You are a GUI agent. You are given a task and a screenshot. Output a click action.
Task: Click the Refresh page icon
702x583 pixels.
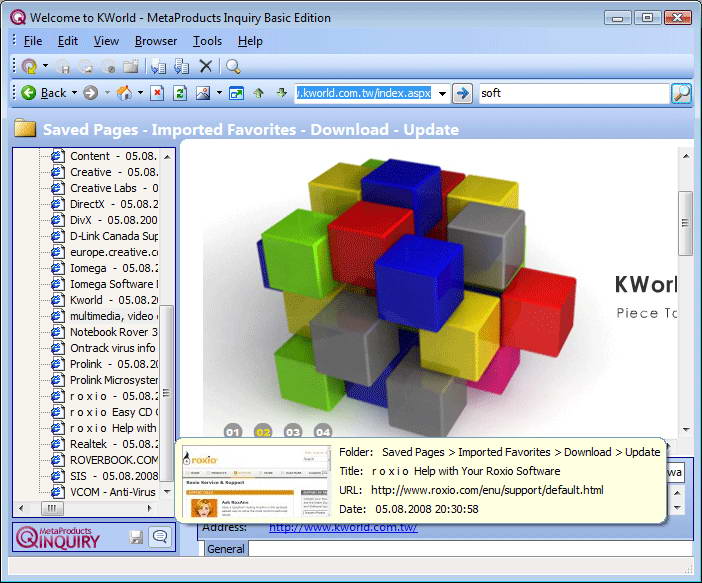click(x=180, y=93)
